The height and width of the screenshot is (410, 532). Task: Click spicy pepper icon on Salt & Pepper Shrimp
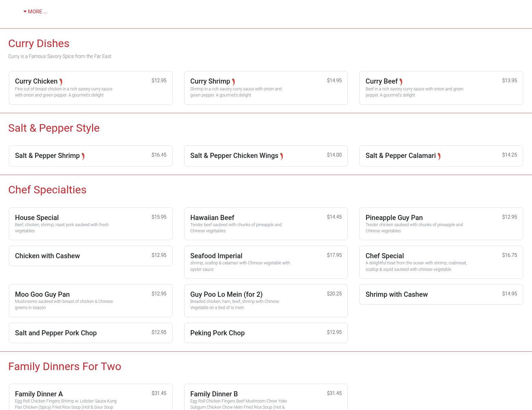83,156
